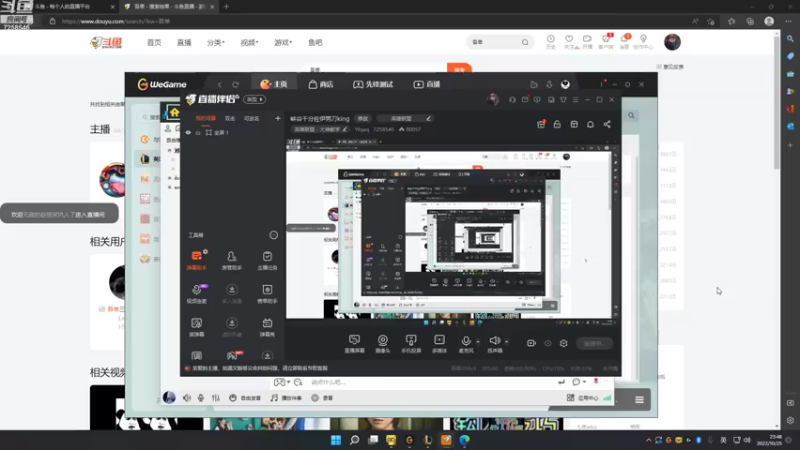Open Windows Start button on taskbar
Image resolution: width=800 pixels, height=450 pixels.
pos(336,440)
